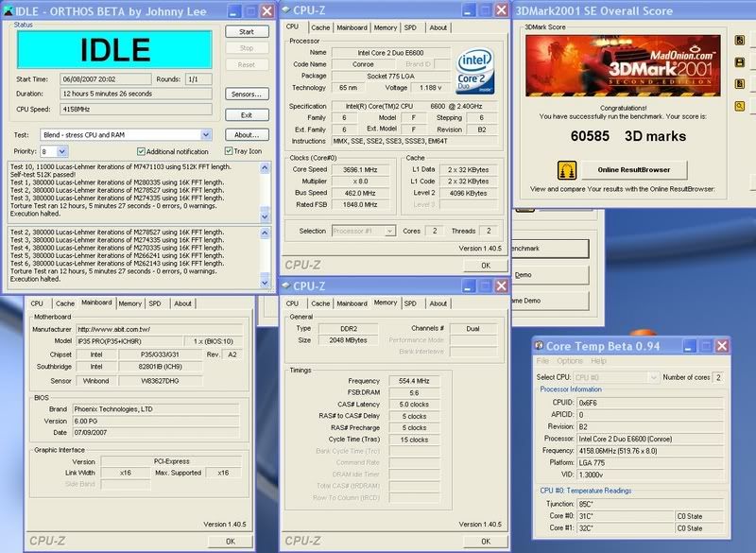
Task: Click the Core Temp Frequency value 4158.06MHz
Action: pos(650,451)
